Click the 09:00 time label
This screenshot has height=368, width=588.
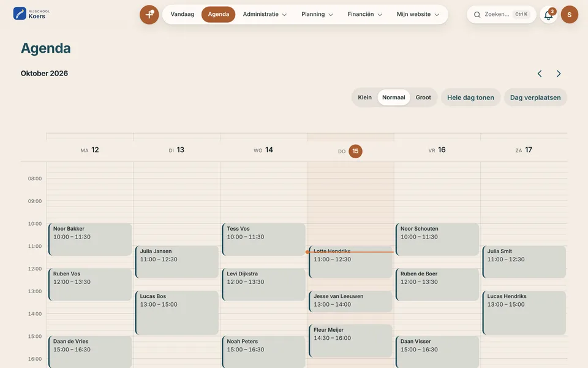coord(35,201)
